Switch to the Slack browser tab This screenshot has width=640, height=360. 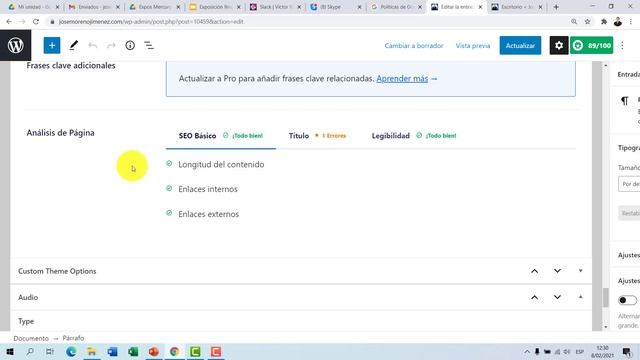point(275,7)
